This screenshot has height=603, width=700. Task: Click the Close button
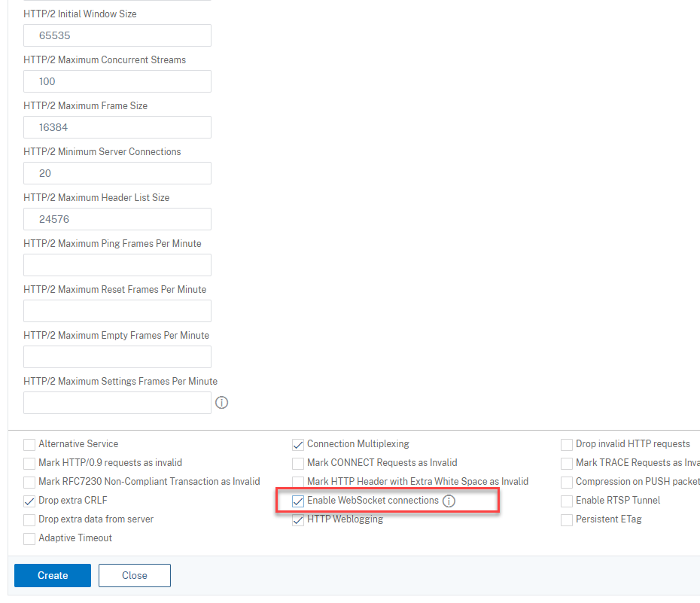(134, 574)
